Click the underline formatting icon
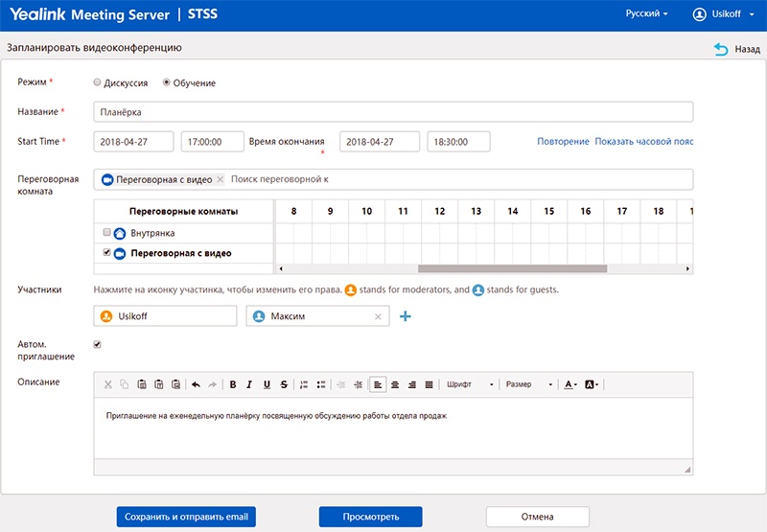Image resolution: width=767 pixels, height=532 pixels. point(267,384)
